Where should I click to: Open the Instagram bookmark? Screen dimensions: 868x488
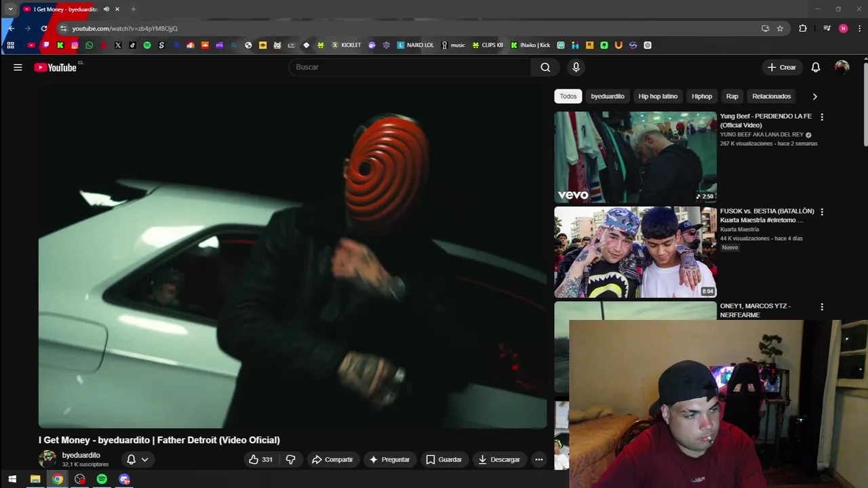(x=75, y=45)
